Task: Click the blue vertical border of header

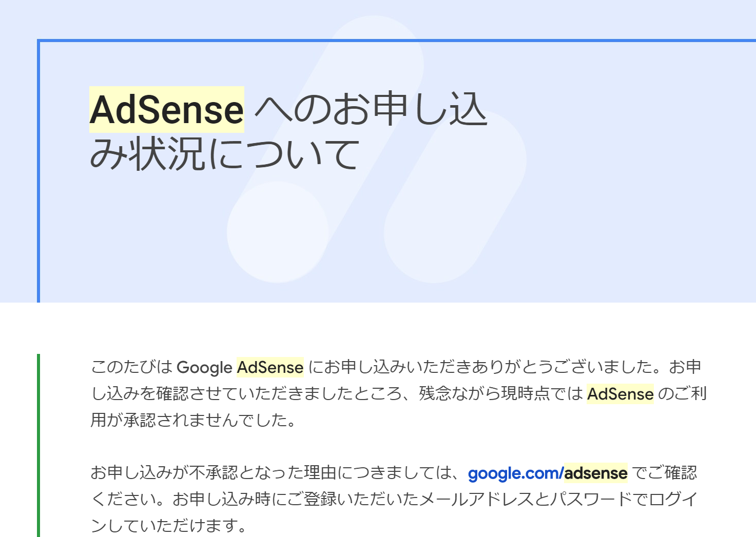Action: click(x=38, y=171)
